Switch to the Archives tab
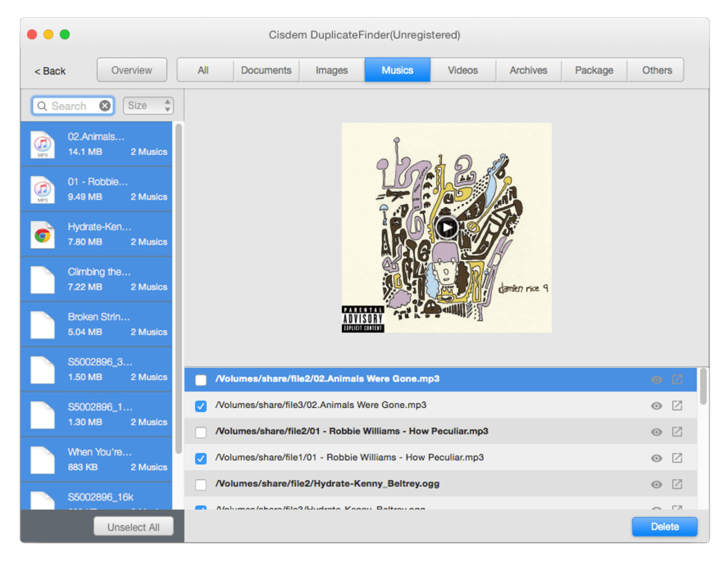728x562 pixels. point(528,70)
